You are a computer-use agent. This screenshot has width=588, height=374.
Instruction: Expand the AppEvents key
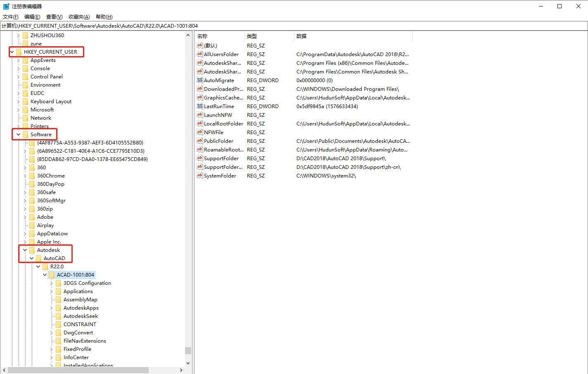click(x=18, y=60)
